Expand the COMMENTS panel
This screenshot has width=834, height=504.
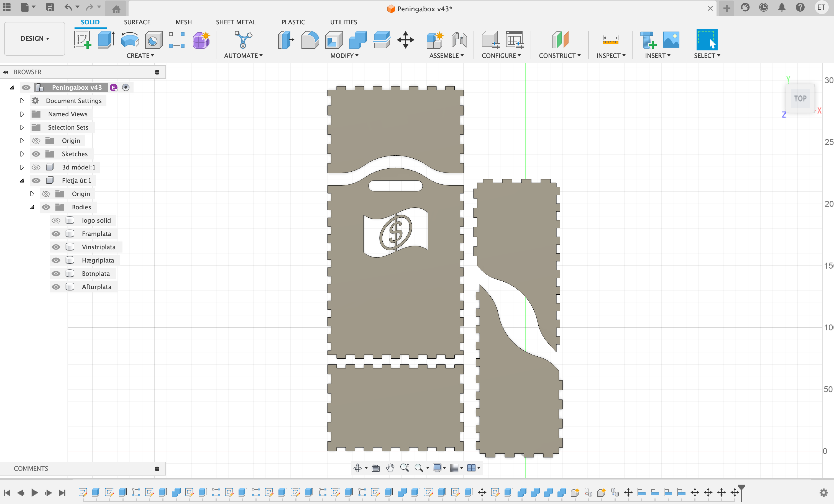(x=157, y=469)
